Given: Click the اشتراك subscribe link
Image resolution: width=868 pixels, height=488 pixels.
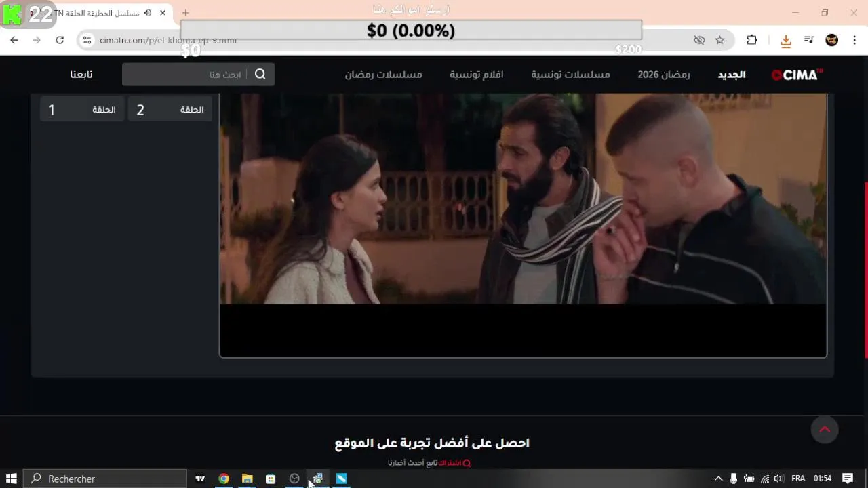Looking at the screenshot, I should [450, 463].
